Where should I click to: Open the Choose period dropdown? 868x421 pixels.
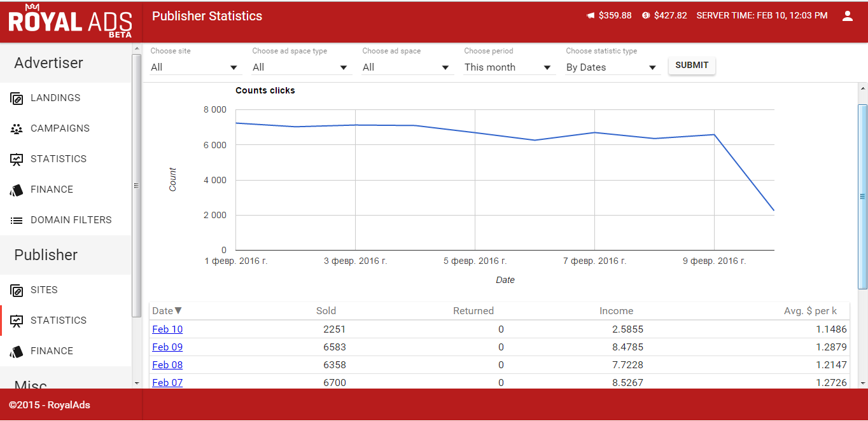508,67
